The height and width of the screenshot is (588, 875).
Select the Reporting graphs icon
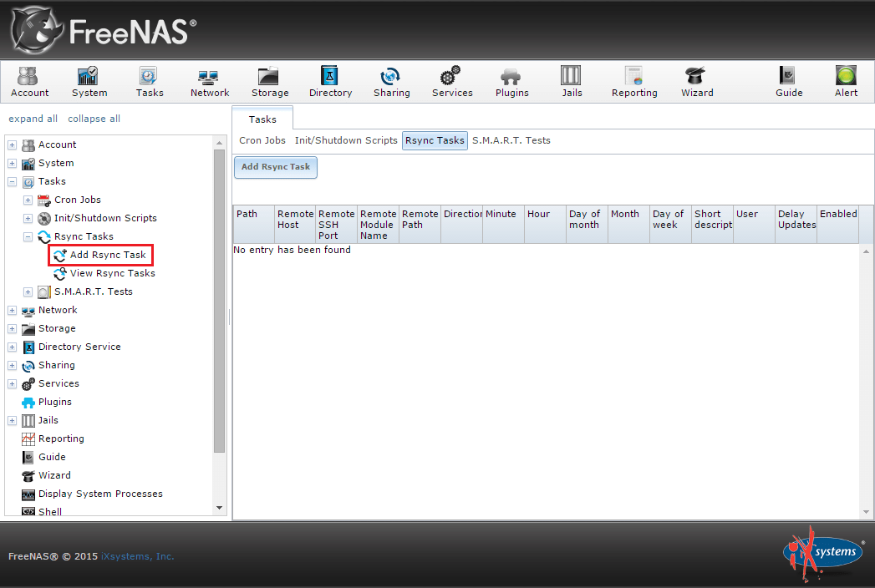(633, 81)
